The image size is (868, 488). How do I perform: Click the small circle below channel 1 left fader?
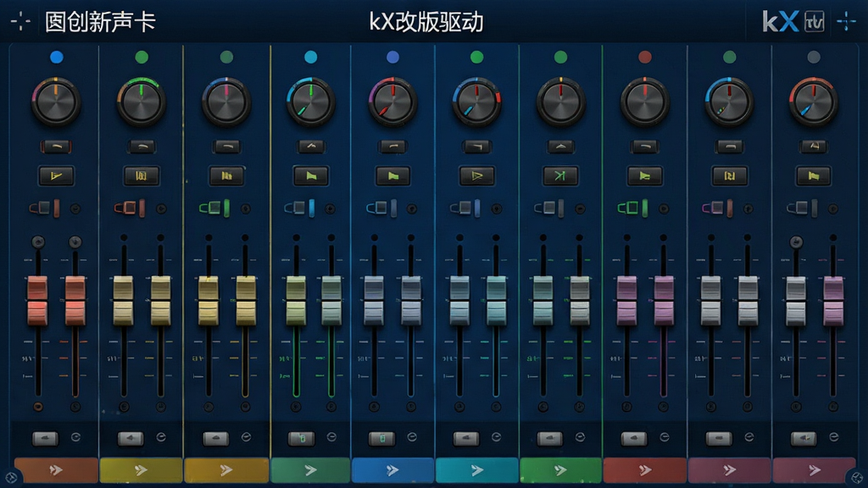click(37, 407)
